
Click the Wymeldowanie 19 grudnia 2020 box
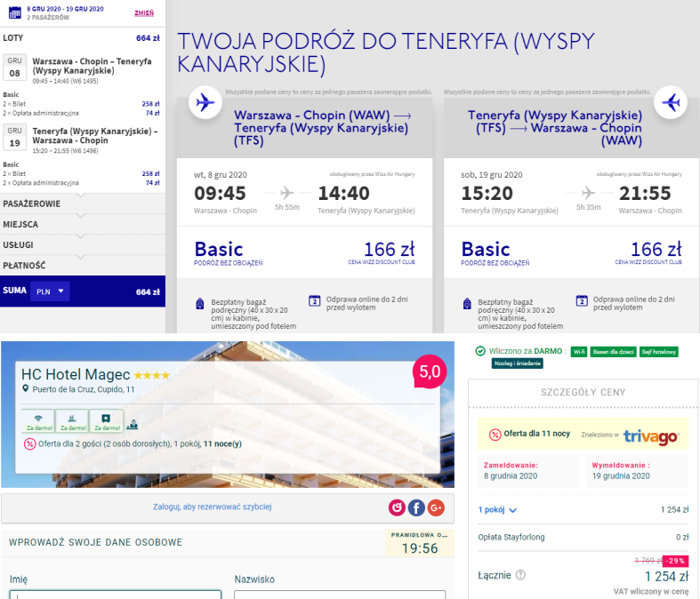[638, 471]
